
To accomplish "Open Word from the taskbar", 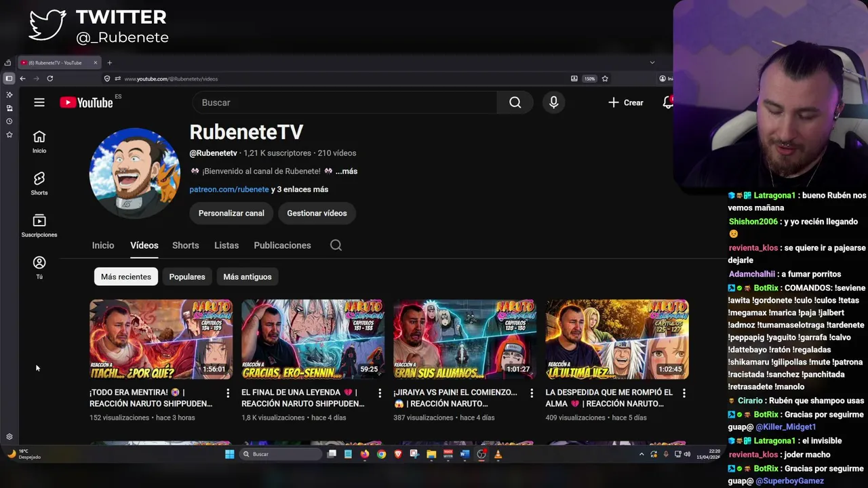I will click(465, 454).
